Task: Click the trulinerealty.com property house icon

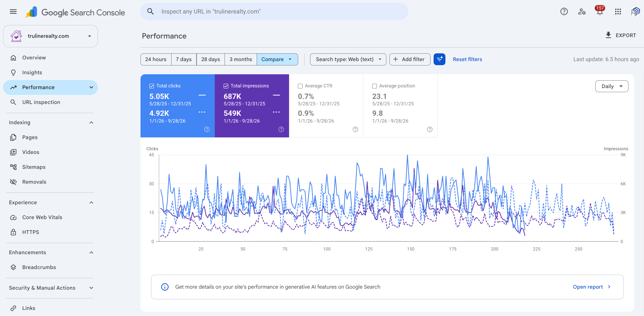Action: [16, 36]
